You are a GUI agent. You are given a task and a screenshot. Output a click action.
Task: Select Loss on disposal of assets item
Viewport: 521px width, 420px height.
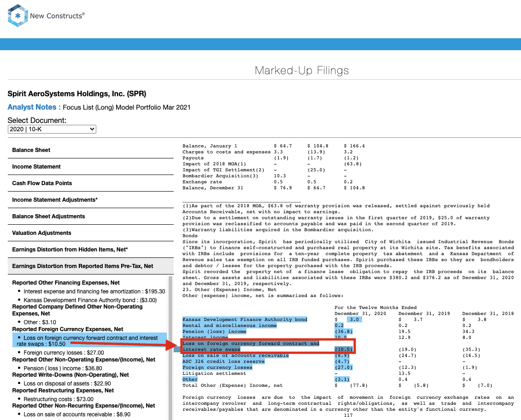(x=67, y=384)
